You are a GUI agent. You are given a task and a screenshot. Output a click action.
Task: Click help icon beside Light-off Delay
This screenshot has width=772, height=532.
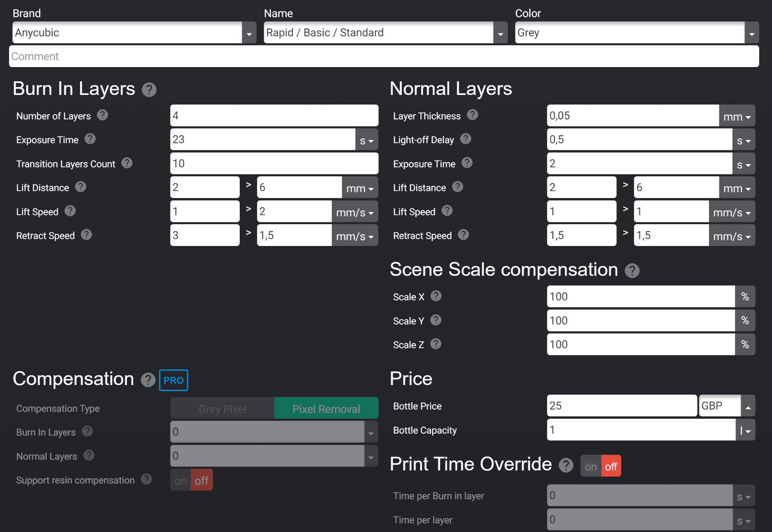(x=466, y=139)
